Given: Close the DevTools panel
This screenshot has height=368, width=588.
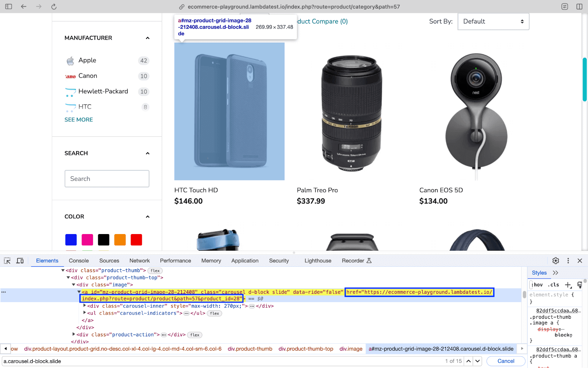Looking at the screenshot, I should tap(580, 261).
